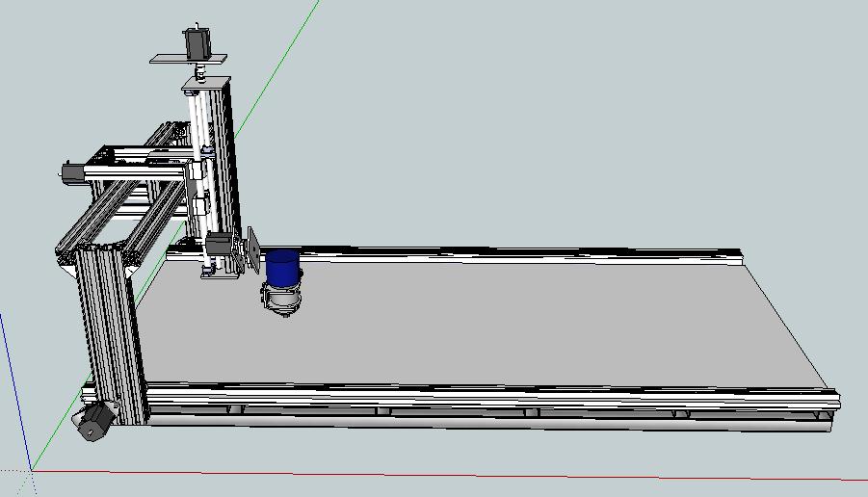Click the stepper motor atop the Z-axis
Screen dimensions: 868x497
(x=197, y=43)
